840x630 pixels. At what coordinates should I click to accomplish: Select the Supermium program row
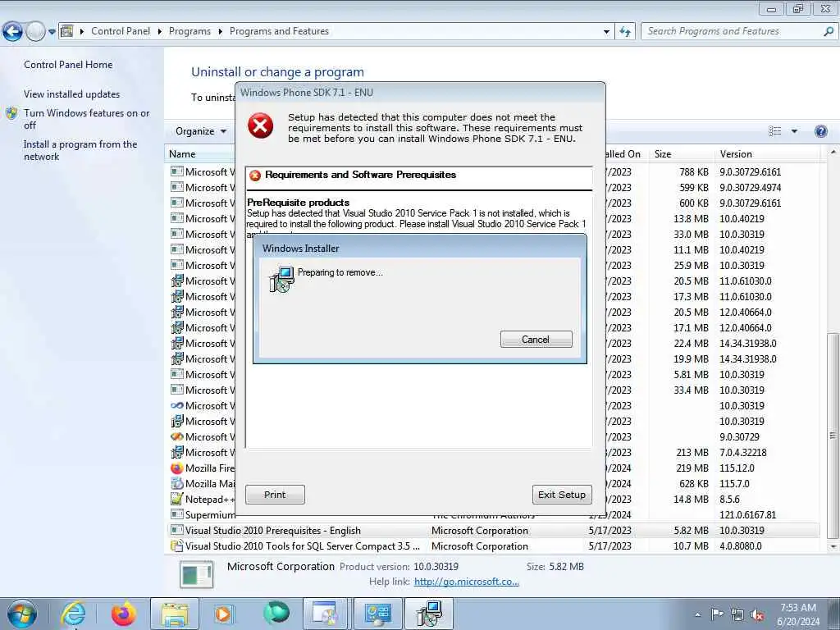493,515
